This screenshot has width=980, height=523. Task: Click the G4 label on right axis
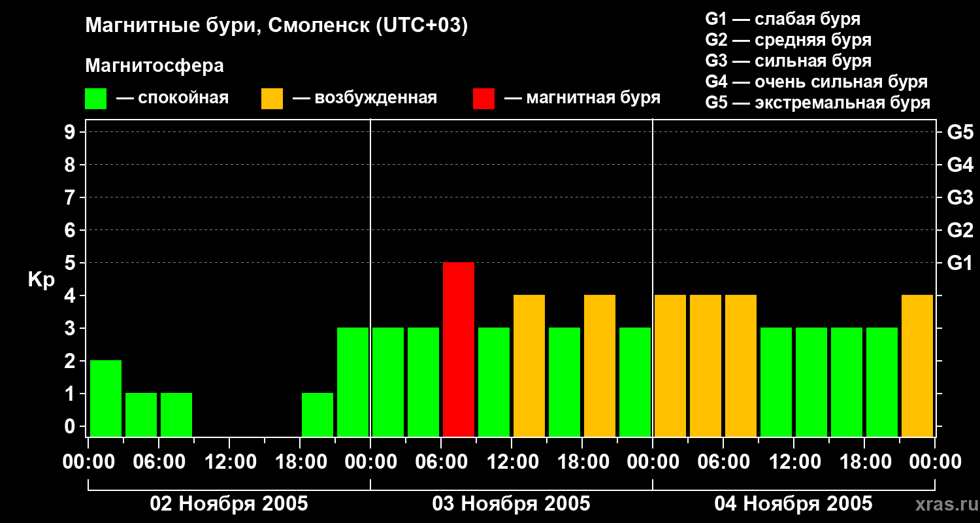coord(960,165)
